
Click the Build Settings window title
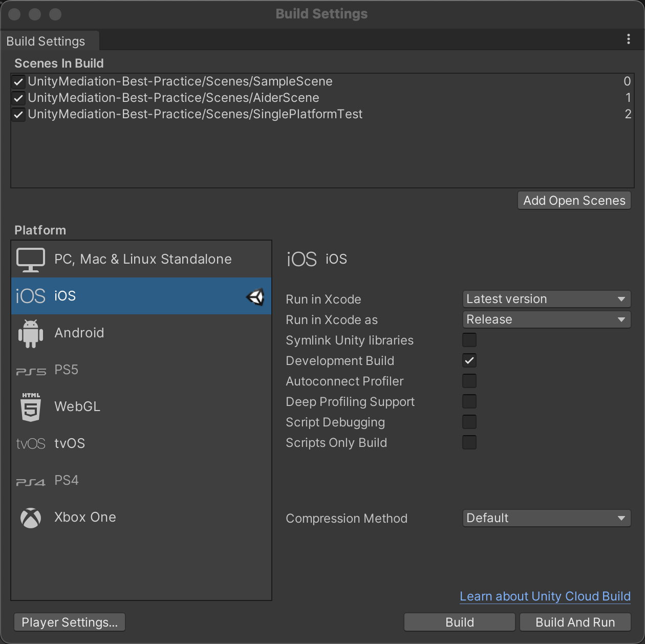[x=321, y=14]
